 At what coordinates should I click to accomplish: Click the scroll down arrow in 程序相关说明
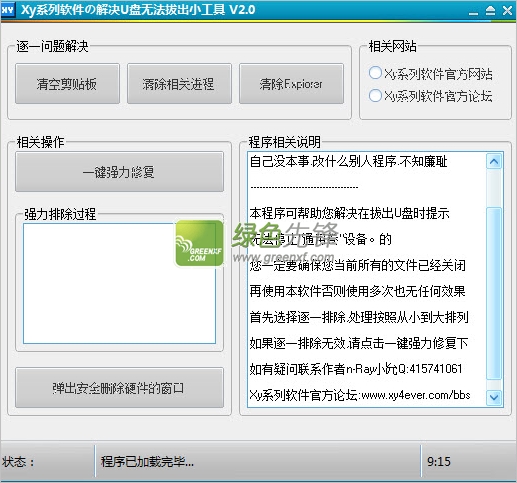(x=494, y=397)
